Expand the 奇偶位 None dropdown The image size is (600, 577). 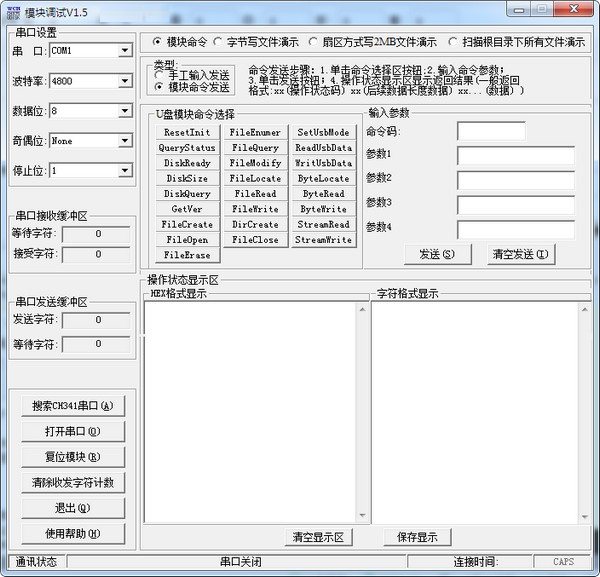point(125,141)
